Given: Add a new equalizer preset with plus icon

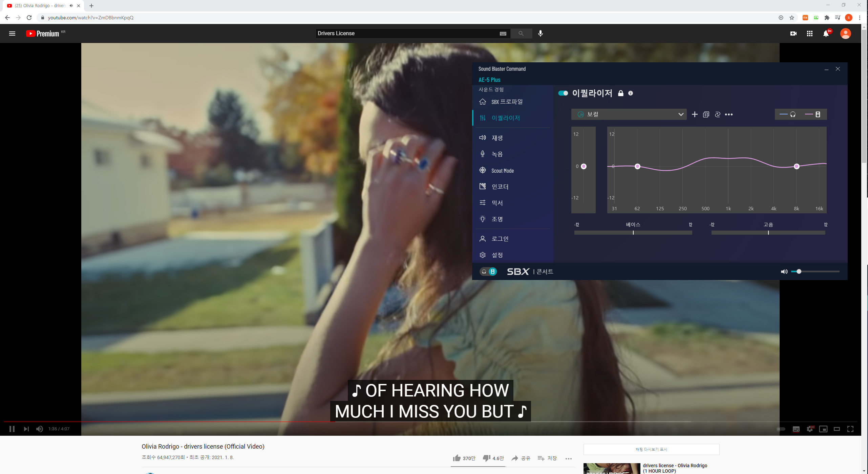Looking at the screenshot, I should (x=694, y=114).
